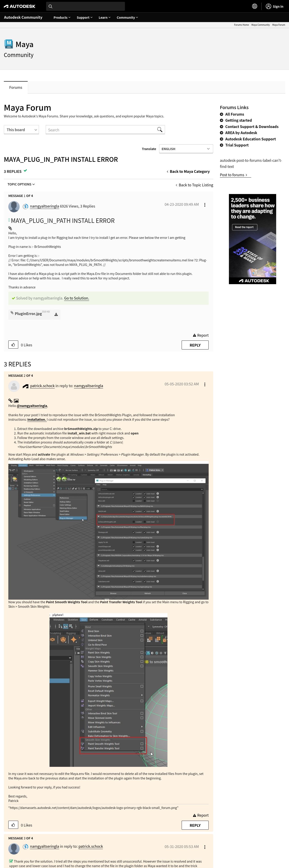
Task: Click the top bar search field
Action: [x=86, y=6]
